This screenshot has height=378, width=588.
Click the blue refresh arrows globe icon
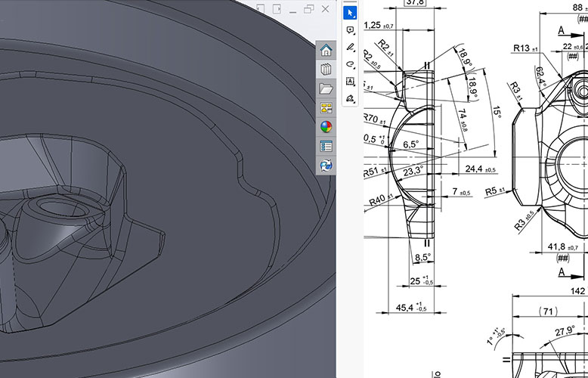pos(326,165)
